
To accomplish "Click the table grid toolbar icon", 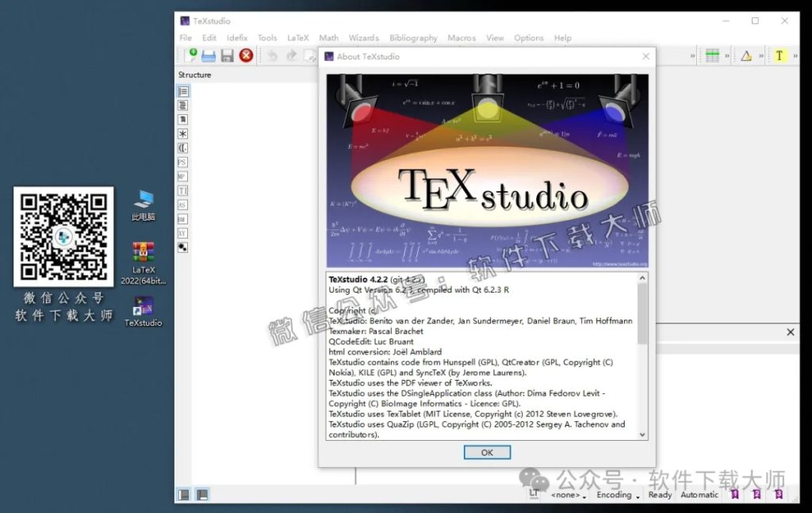I will click(x=712, y=56).
